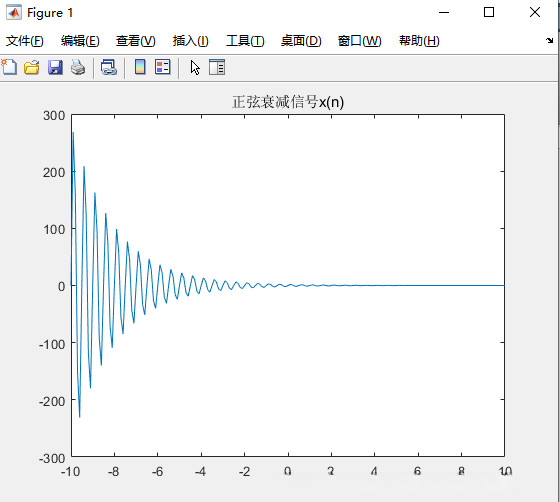Open the 桌面(D) menu
The image size is (560, 502).
point(301,41)
